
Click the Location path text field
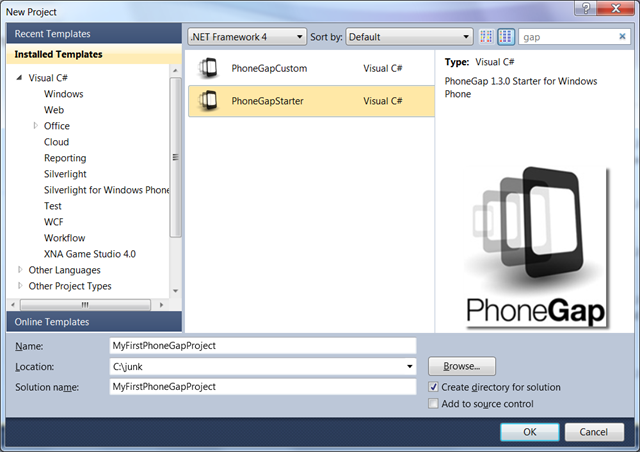click(x=257, y=366)
